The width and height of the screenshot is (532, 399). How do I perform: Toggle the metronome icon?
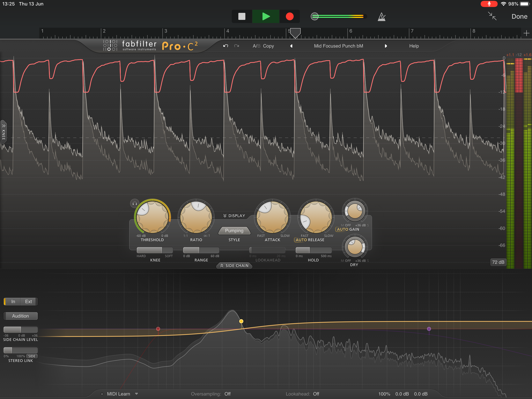tap(381, 17)
